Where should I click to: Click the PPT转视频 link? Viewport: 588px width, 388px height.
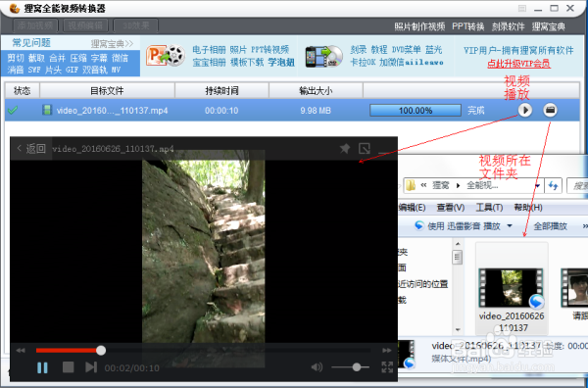coord(270,50)
